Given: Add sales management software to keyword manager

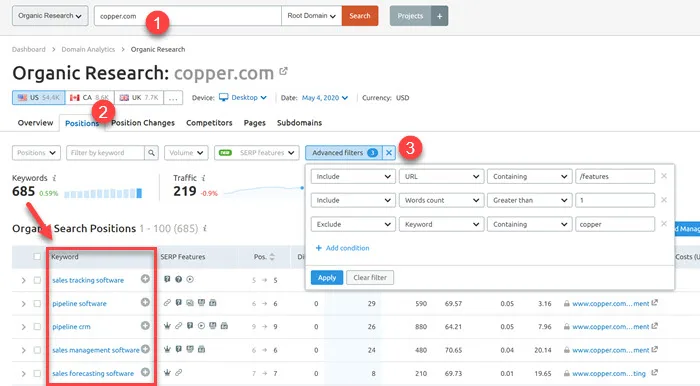Looking at the screenshot, I should [x=145, y=349].
